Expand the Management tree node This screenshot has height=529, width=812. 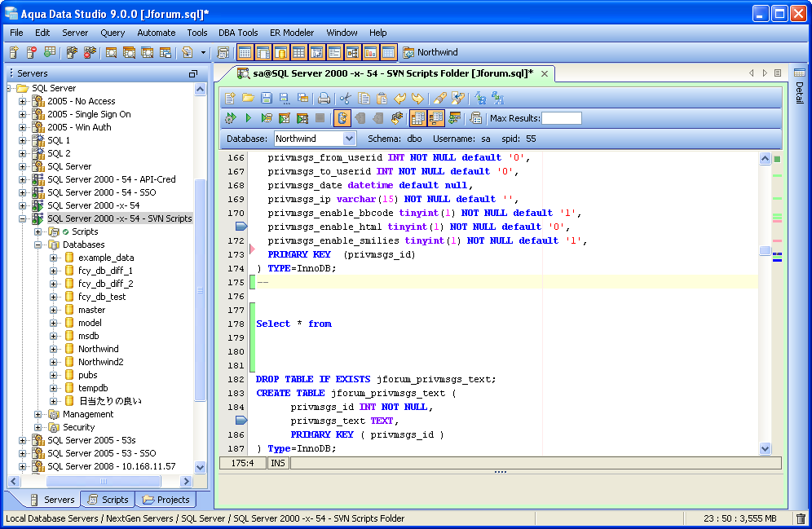point(38,414)
